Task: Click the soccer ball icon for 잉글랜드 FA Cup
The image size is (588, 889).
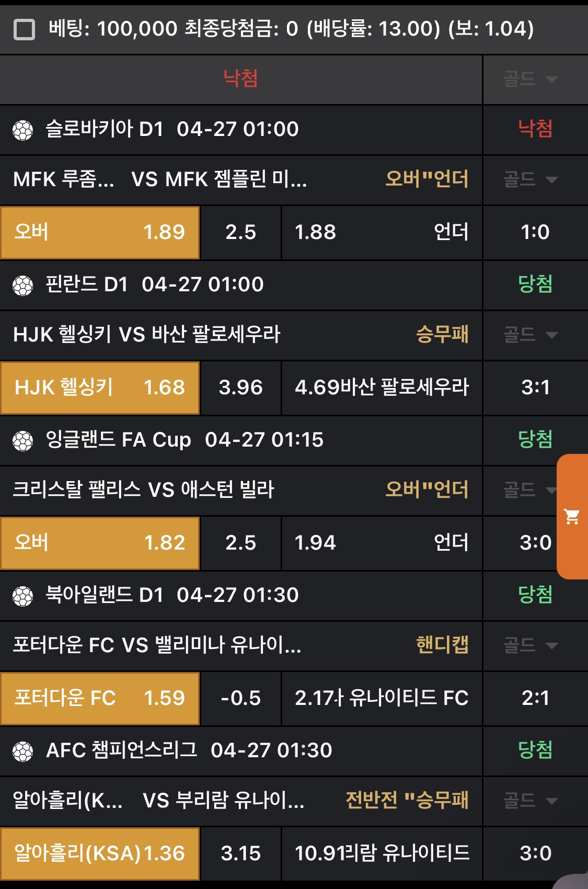Action: point(23,441)
